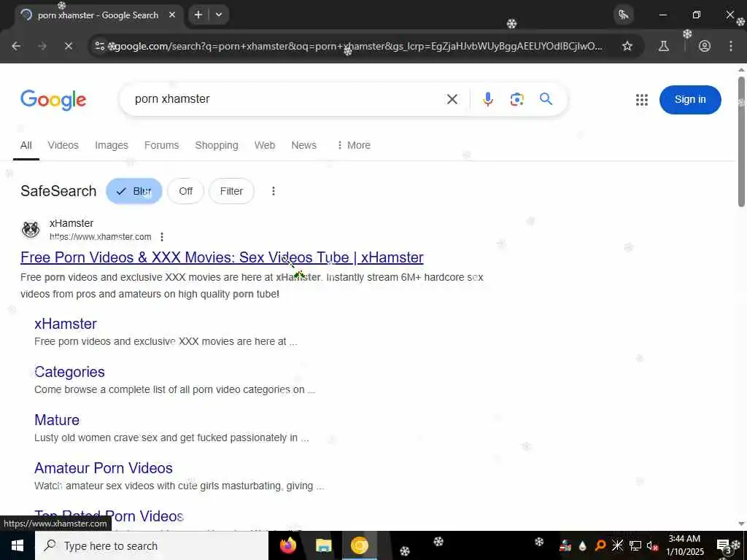This screenshot has width=747, height=560.
Task: Click the taskbar search box
Action: tap(152, 545)
